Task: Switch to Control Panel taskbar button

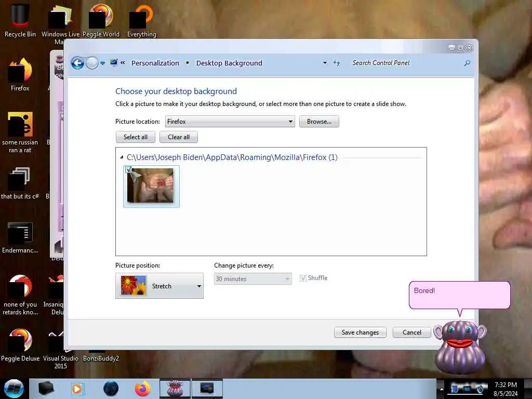Action: pos(207,389)
